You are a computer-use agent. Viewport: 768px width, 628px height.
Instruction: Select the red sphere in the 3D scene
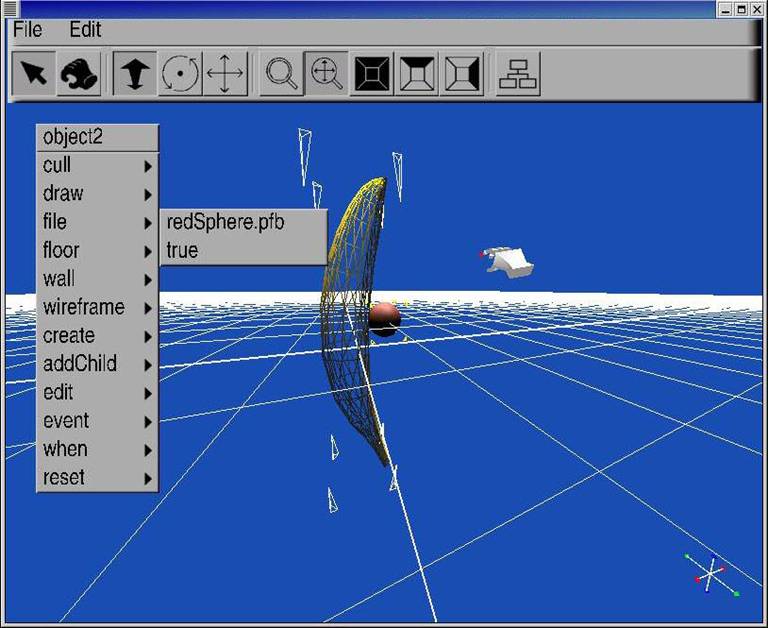385,319
